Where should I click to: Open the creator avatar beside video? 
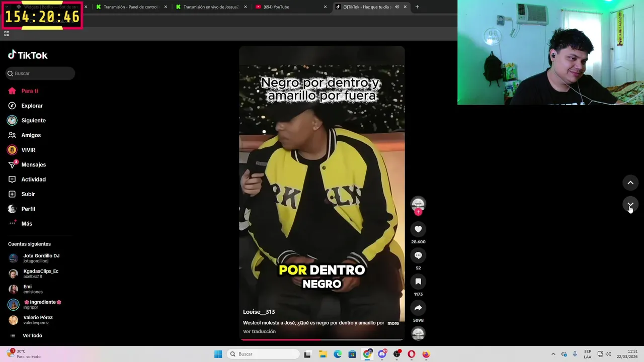(418, 204)
